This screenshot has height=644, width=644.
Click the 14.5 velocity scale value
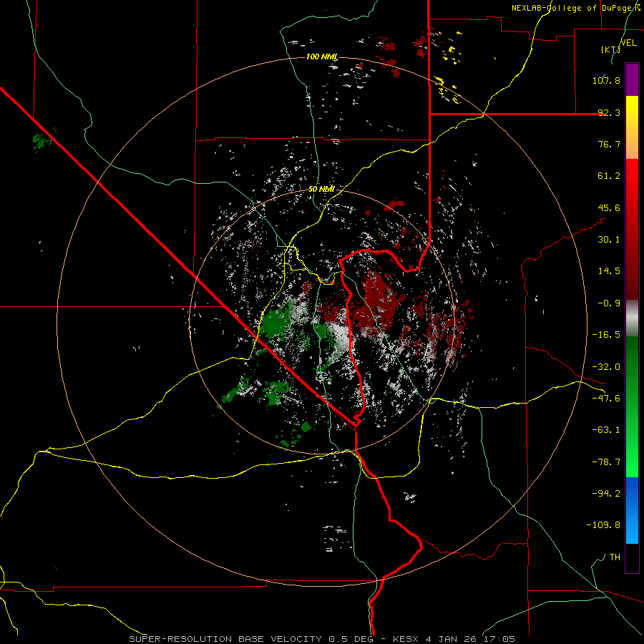pos(609,271)
